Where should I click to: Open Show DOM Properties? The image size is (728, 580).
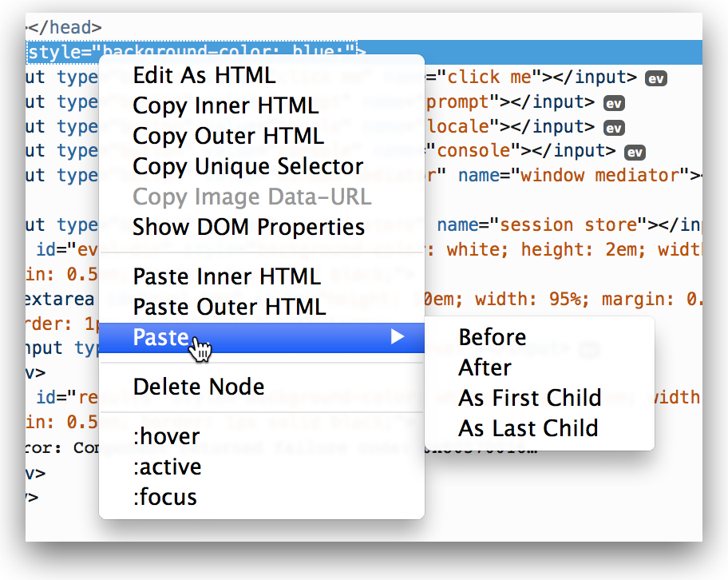click(x=249, y=227)
